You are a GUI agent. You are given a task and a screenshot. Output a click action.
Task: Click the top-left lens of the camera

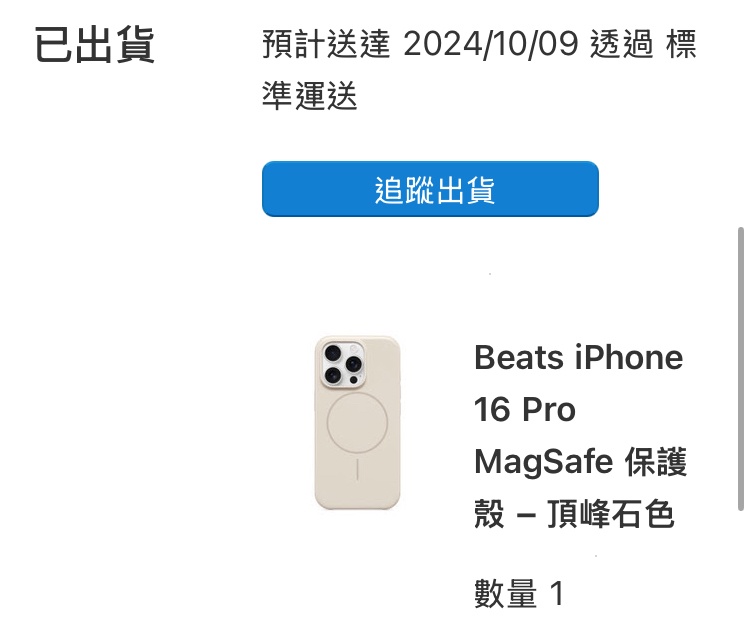tap(332, 354)
